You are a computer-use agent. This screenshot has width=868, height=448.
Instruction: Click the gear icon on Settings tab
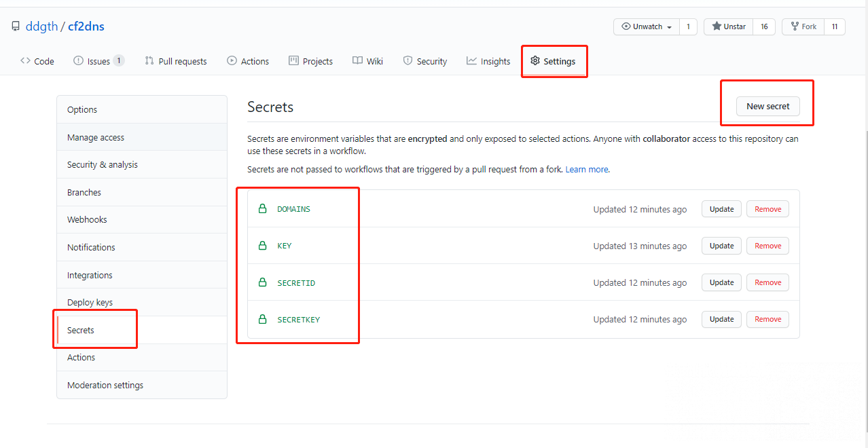coord(535,61)
